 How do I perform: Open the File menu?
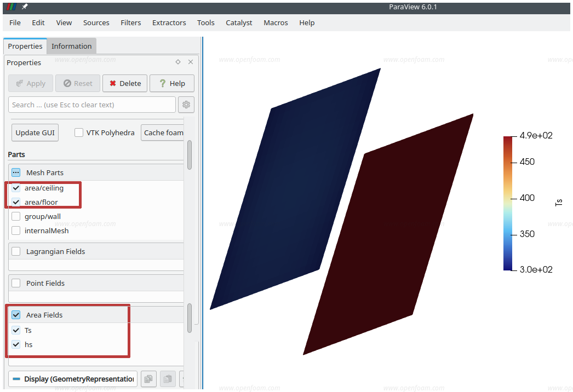15,22
